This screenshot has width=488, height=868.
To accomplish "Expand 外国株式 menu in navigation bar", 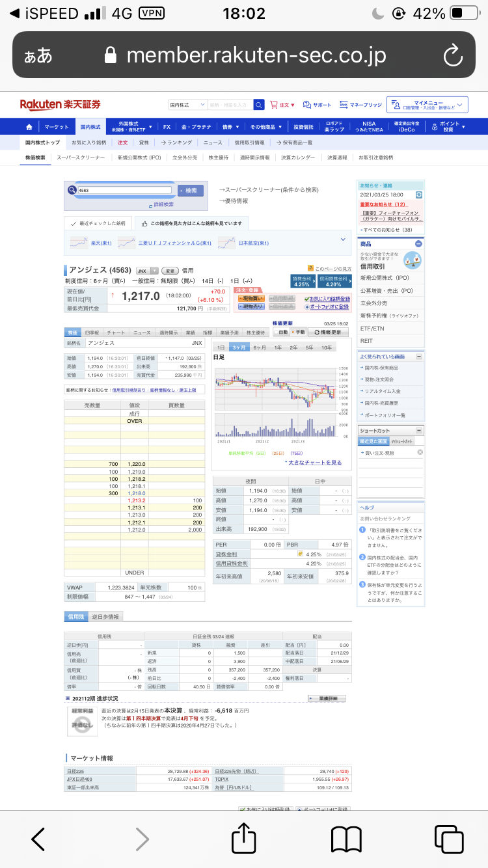I will tap(131, 127).
